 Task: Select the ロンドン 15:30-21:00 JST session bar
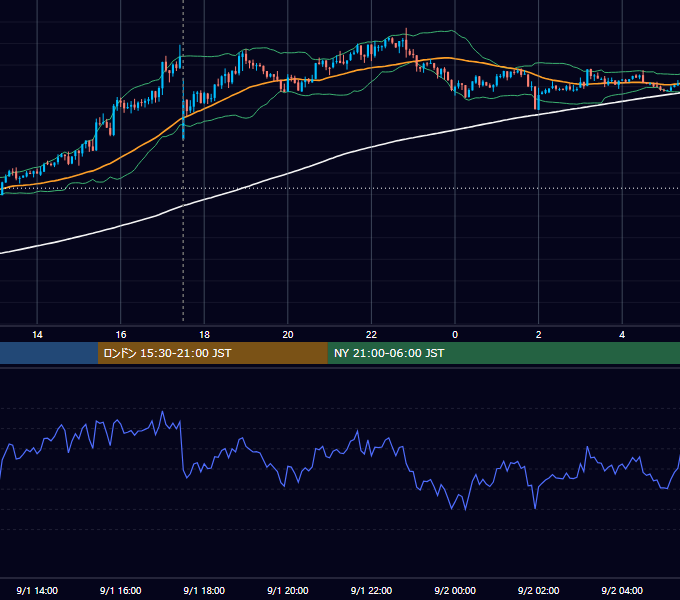212,353
